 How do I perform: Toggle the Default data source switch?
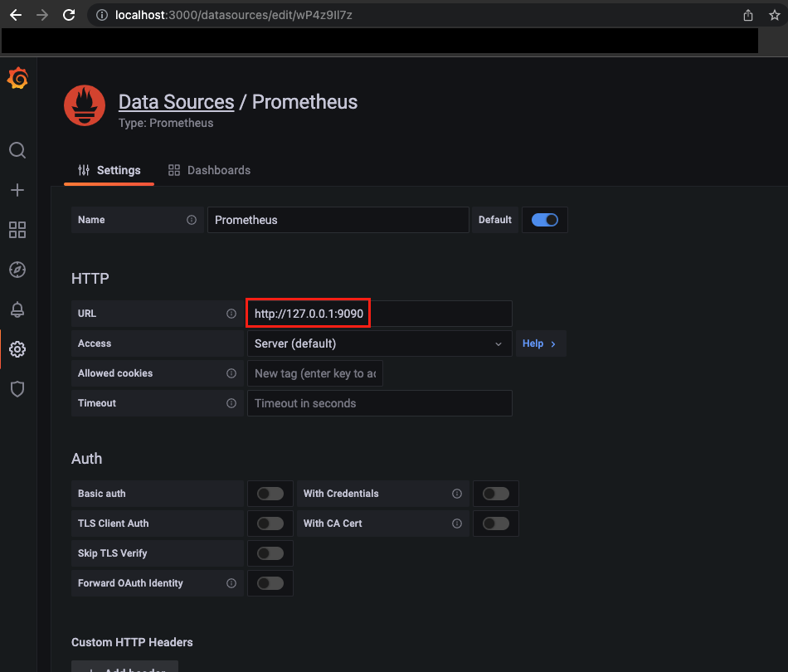[545, 220]
